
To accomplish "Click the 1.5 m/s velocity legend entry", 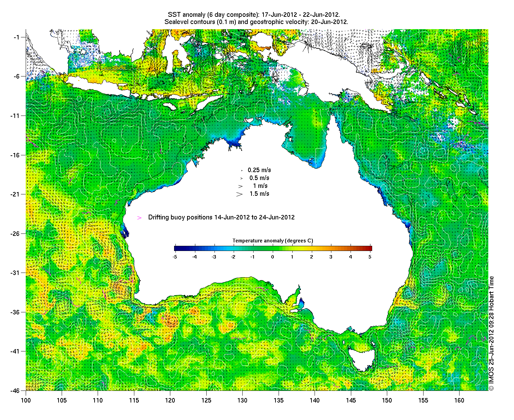I will point(259,194).
